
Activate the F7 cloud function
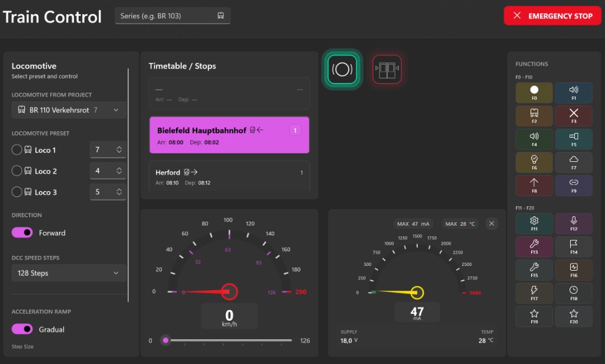pos(574,162)
